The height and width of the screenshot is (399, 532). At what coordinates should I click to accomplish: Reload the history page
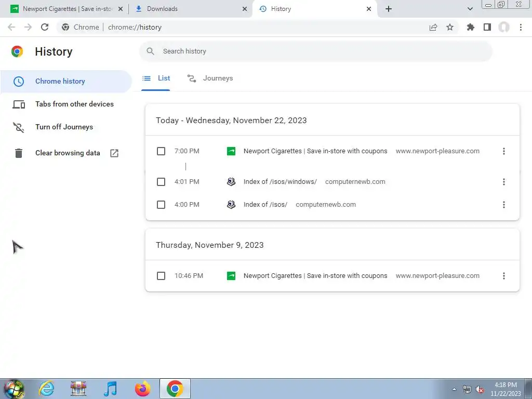45,27
